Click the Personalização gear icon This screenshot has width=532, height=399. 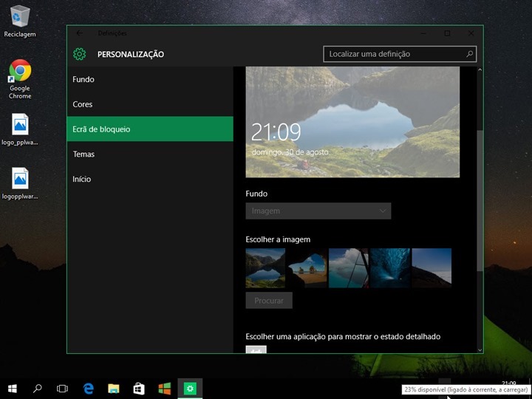[x=79, y=54]
